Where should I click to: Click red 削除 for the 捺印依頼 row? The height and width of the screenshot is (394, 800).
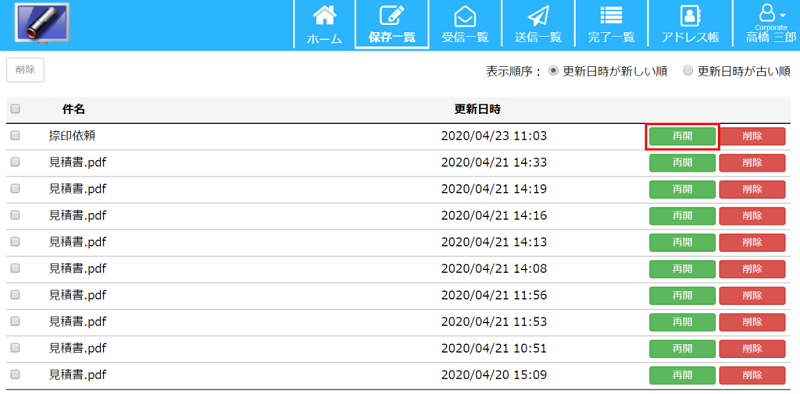tap(752, 136)
